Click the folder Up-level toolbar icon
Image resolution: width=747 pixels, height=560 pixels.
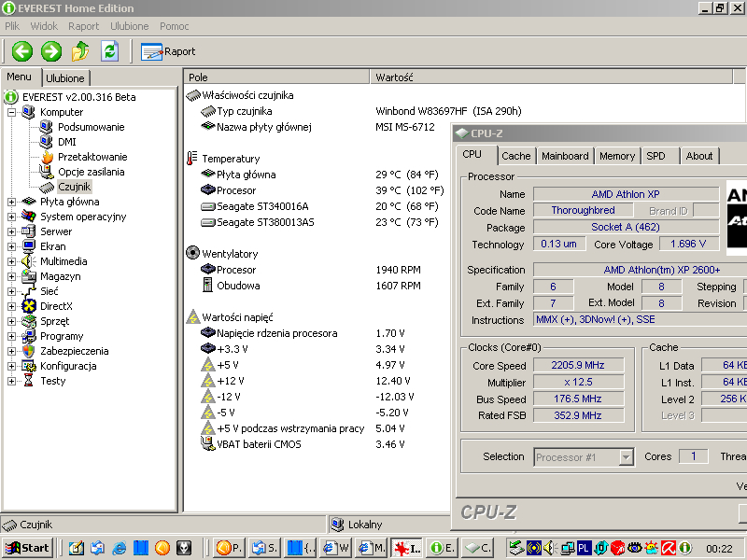(x=81, y=51)
